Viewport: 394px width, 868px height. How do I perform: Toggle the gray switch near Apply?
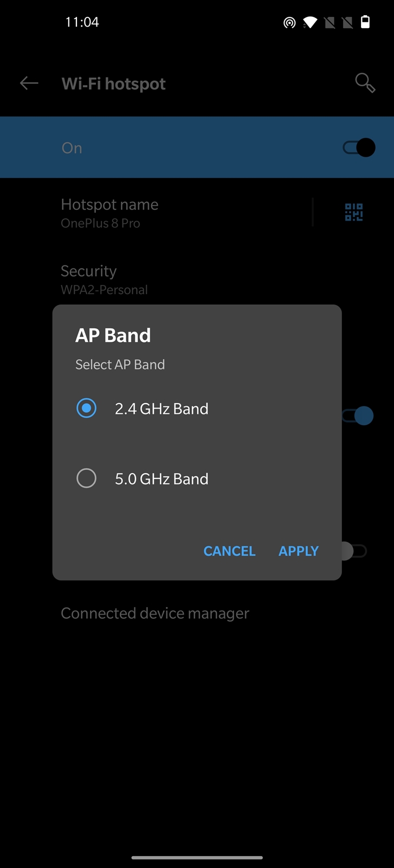point(354,551)
